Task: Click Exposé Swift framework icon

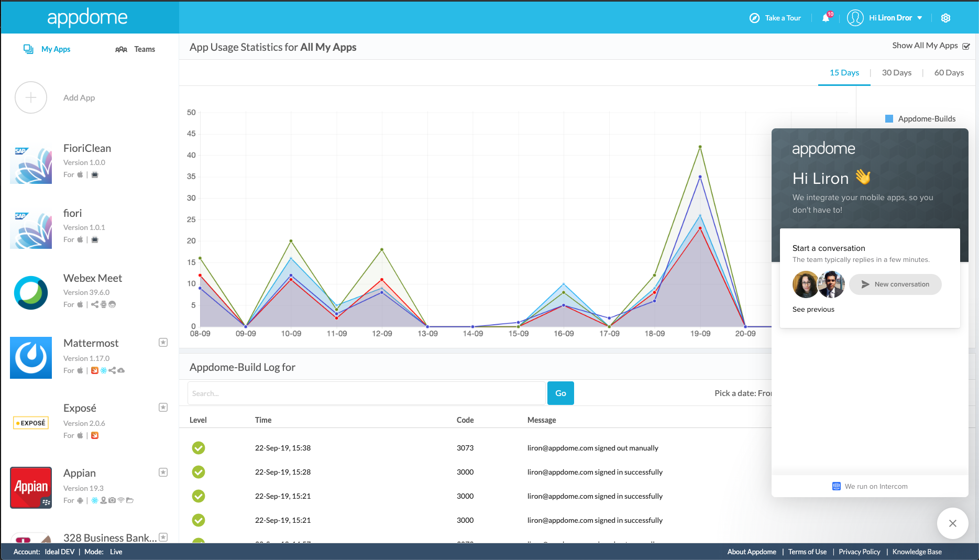Action: (x=95, y=435)
